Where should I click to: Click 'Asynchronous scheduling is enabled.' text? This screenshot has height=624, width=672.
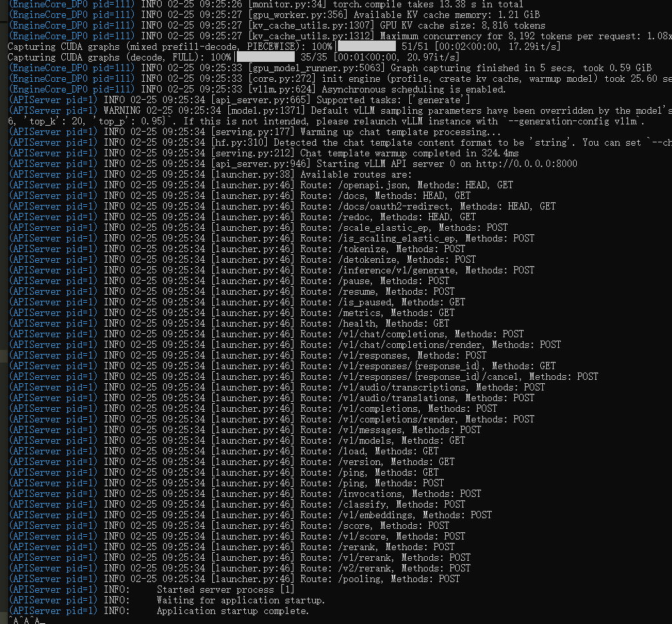click(x=414, y=90)
